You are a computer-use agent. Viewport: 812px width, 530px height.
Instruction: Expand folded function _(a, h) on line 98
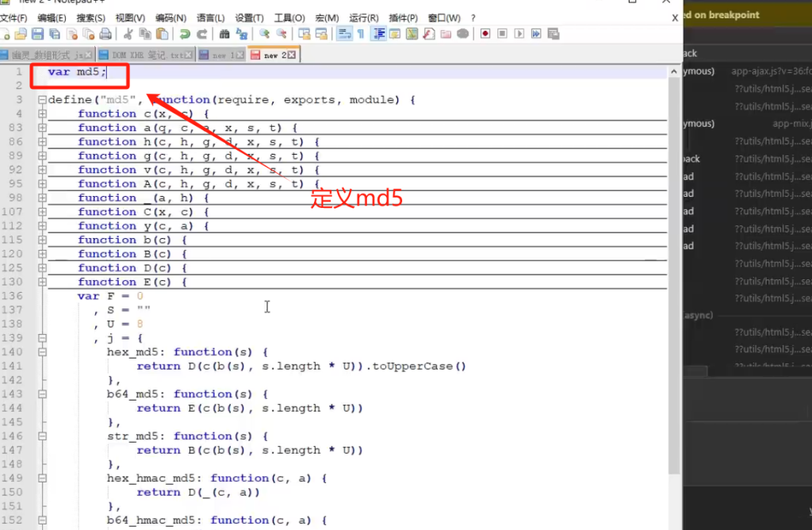(43, 198)
